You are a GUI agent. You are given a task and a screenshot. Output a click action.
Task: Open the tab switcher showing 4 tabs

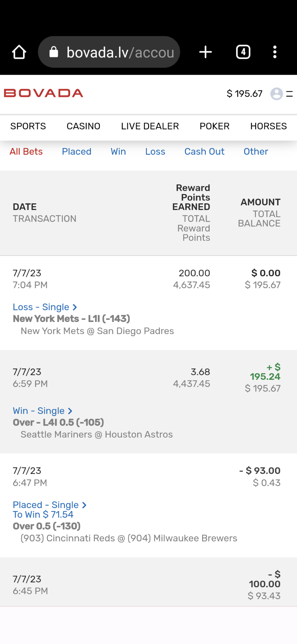point(243,52)
